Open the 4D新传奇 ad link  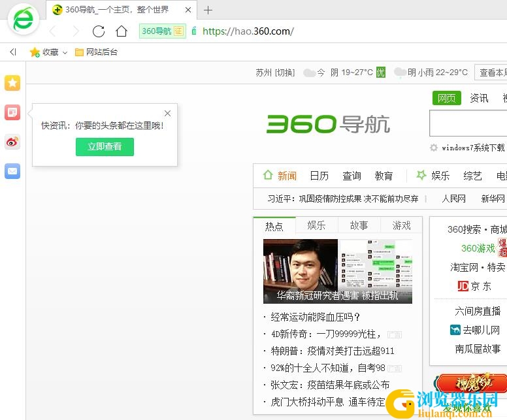(x=327, y=334)
